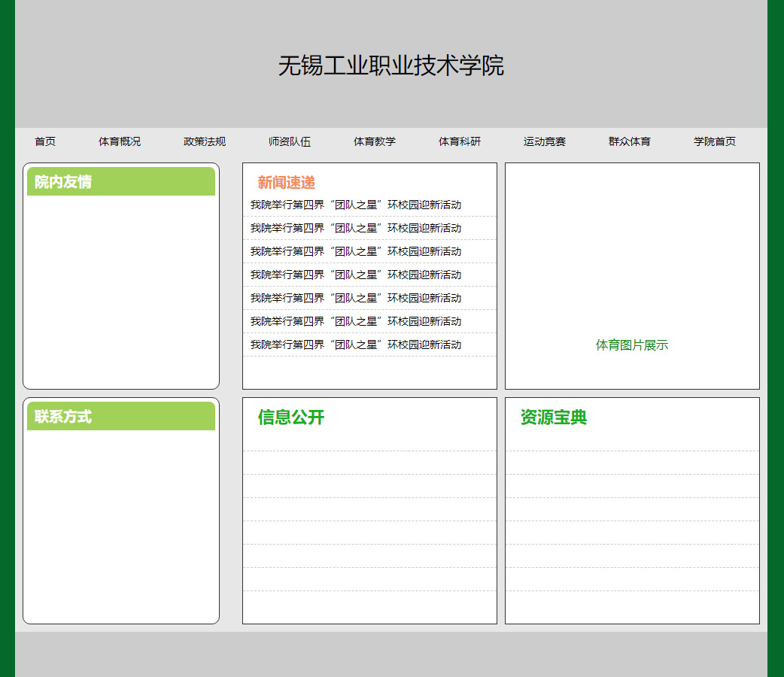Open 师资队伍 navigation link
Viewport: 784px width, 677px height.
coord(290,141)
